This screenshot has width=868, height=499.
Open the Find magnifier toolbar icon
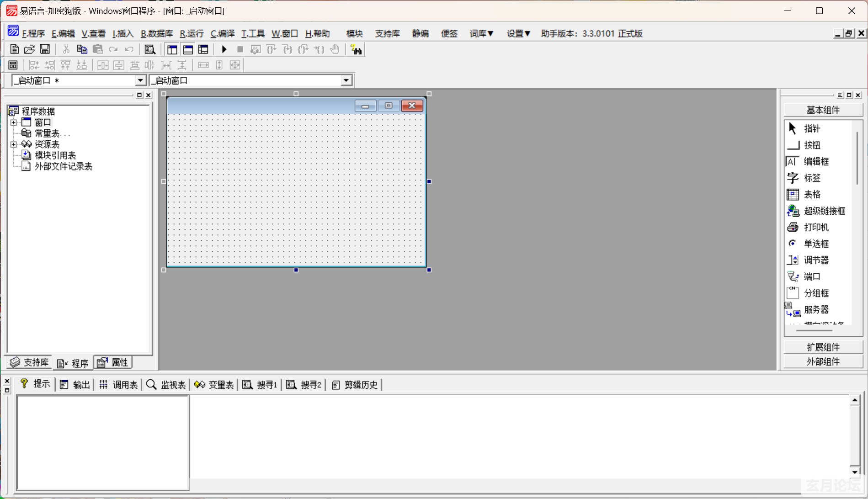150,49
